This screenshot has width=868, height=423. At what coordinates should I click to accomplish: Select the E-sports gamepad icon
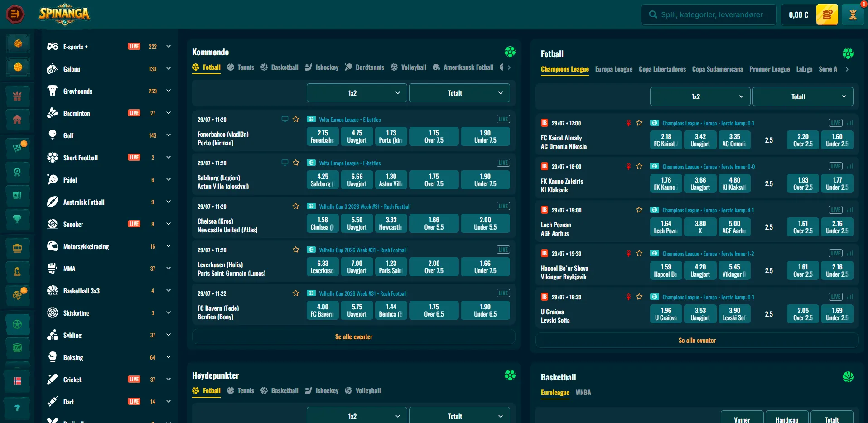click(x=53, y=47)
